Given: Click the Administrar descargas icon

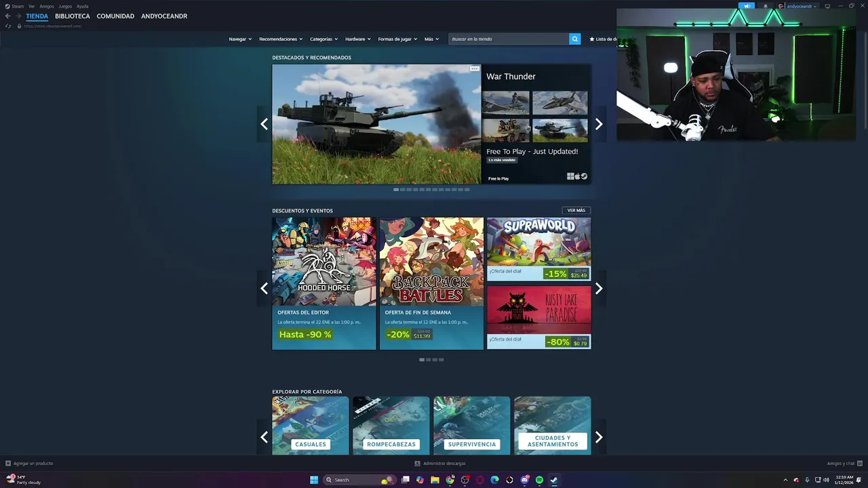Looking at the screenshot, I should point(417,464).
